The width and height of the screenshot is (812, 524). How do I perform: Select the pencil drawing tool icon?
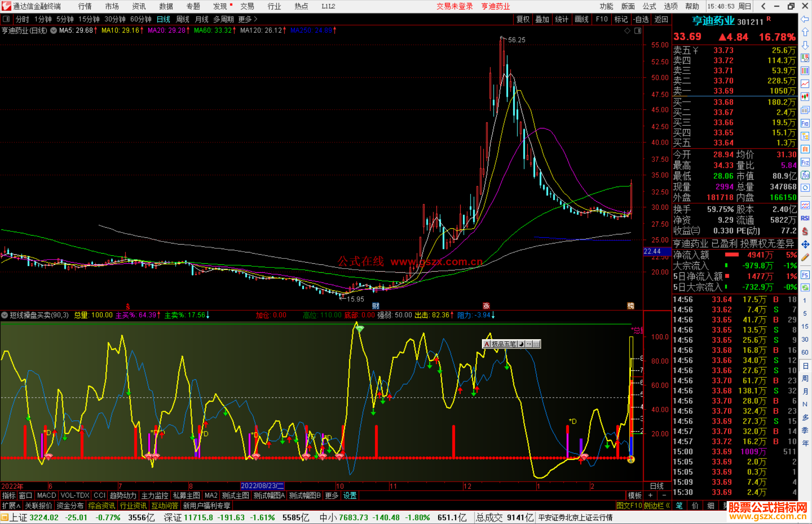(805, 257)
